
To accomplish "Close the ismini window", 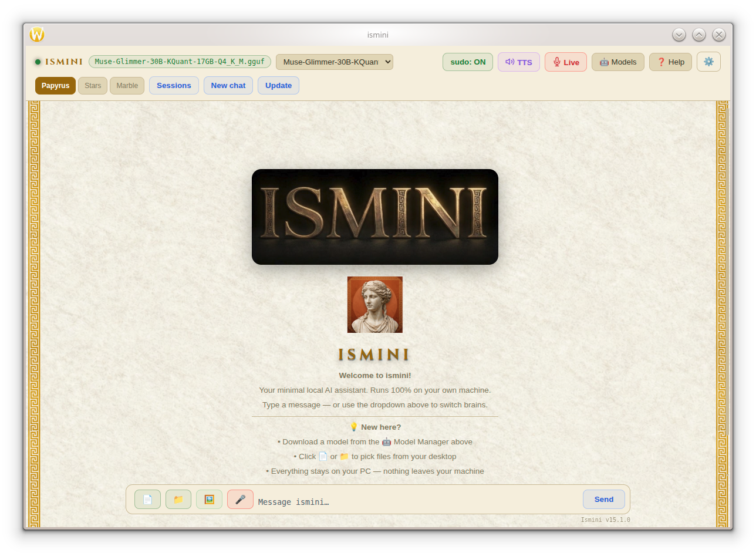I will coord(719,35).
